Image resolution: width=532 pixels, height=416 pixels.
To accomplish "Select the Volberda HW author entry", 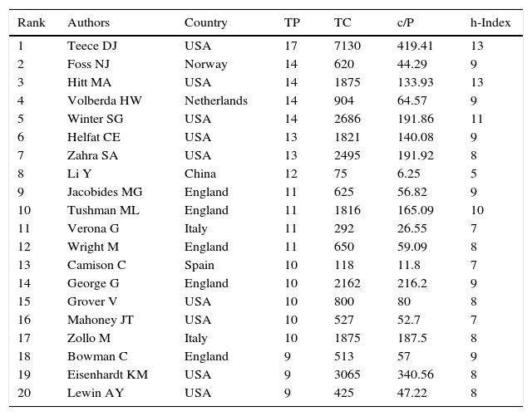I will (x=104, y=101).
